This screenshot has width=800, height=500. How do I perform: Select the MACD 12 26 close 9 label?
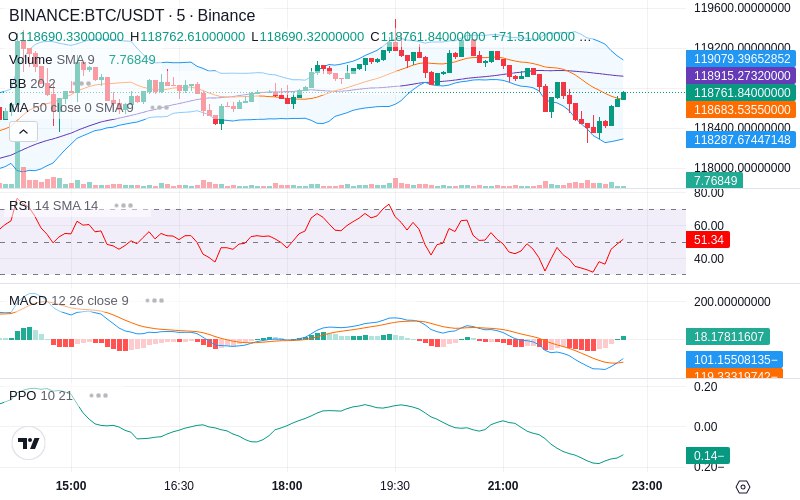(69, 301)
